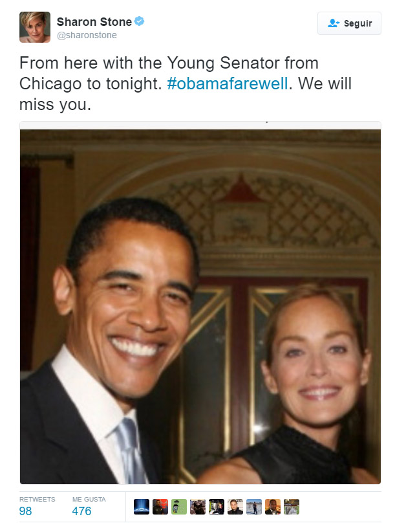Screen dimensions: 395x532
Task: Open the #obamafarewell hashtag link
Action: pyautogui.click(x=228, y=83)
